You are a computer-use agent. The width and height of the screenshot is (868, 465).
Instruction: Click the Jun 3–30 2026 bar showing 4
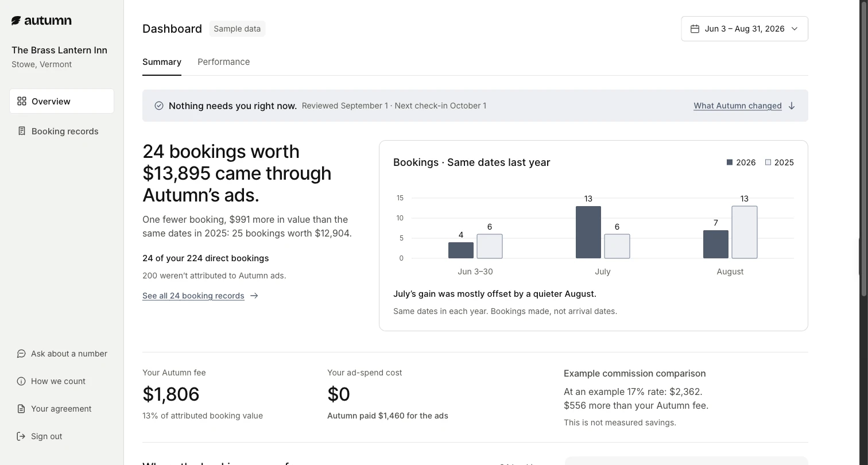pyautogui.click(x=461, y=250)
